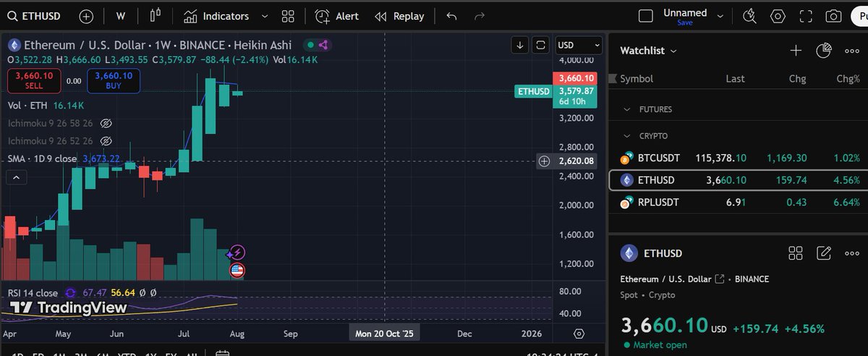Open chart settings hexagon icon in top bar
The height and width of the screenshot is (356, 868).
point(778,16)
